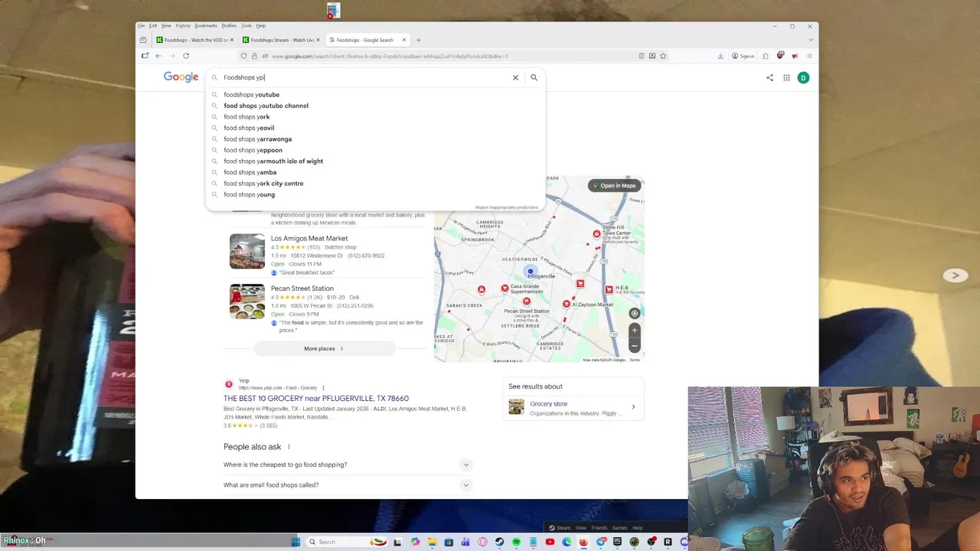Click Open in Maps button
The width and height of the screenshot is (980, 551).
pyautogui.click(x=614, y=185)
